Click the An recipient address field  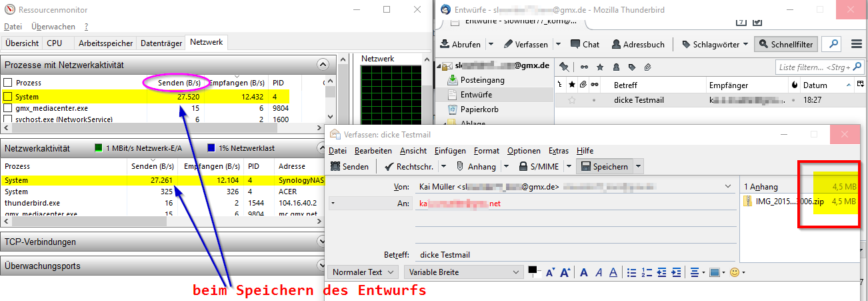point(575,204)
